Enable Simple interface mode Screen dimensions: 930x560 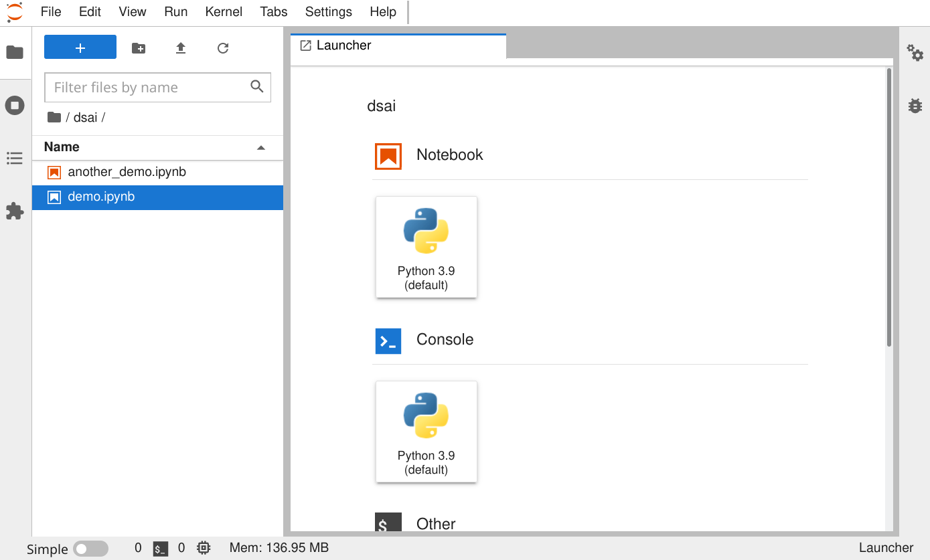tap(91, 549)
